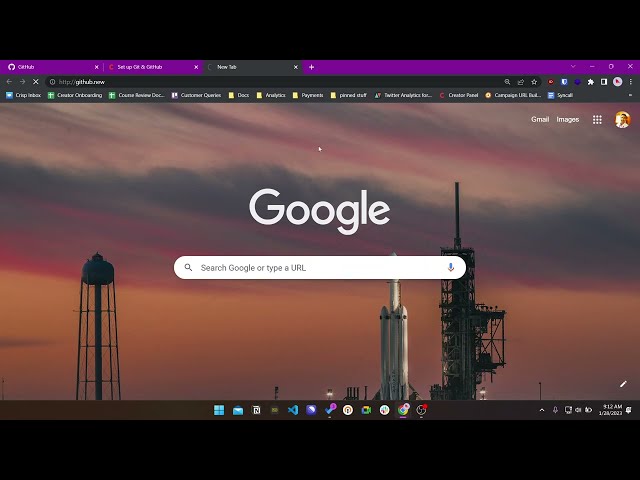The height and width of the screenshot is (480, 640).
Task: Open the Extensions puzzle menu
Action: [x=591, y=82]
